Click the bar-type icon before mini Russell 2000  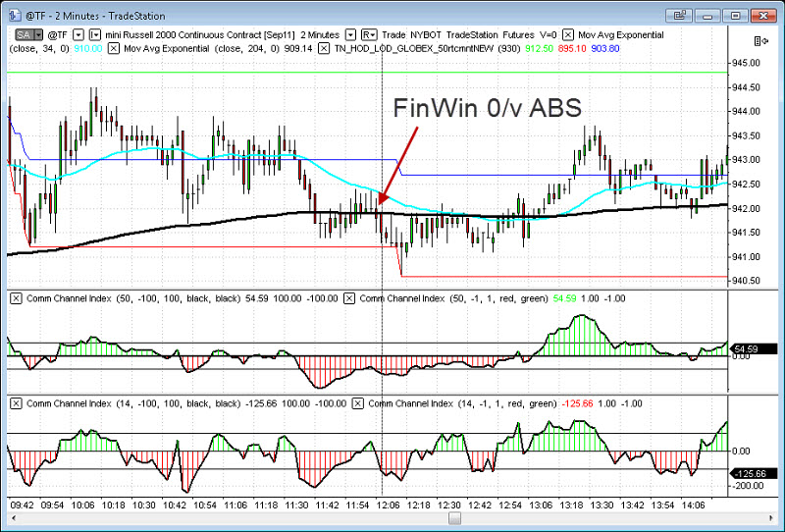(94, 34)
